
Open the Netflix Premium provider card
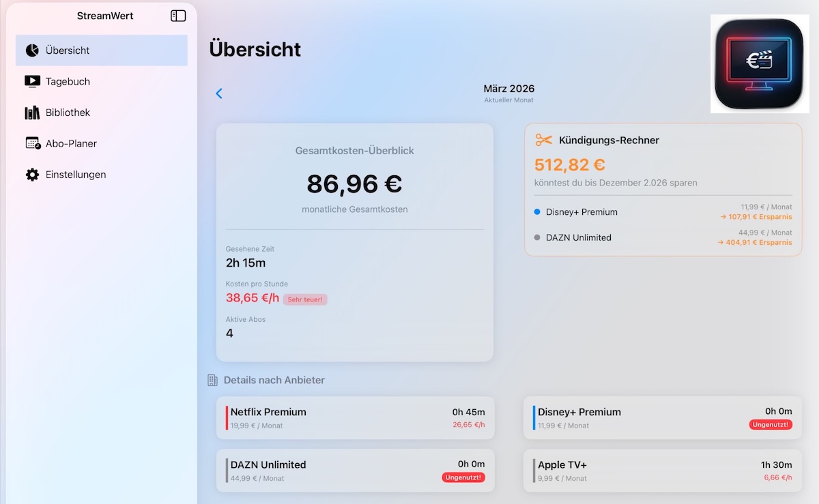tap(355, 418)
